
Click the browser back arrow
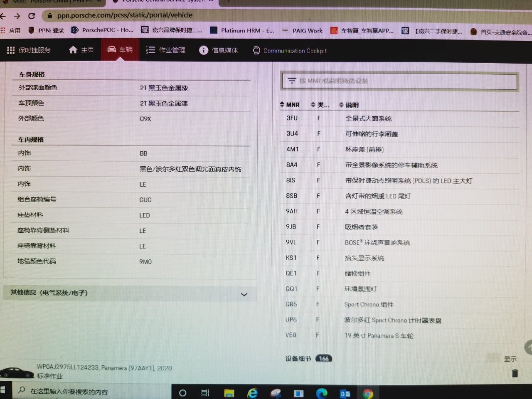3,16
